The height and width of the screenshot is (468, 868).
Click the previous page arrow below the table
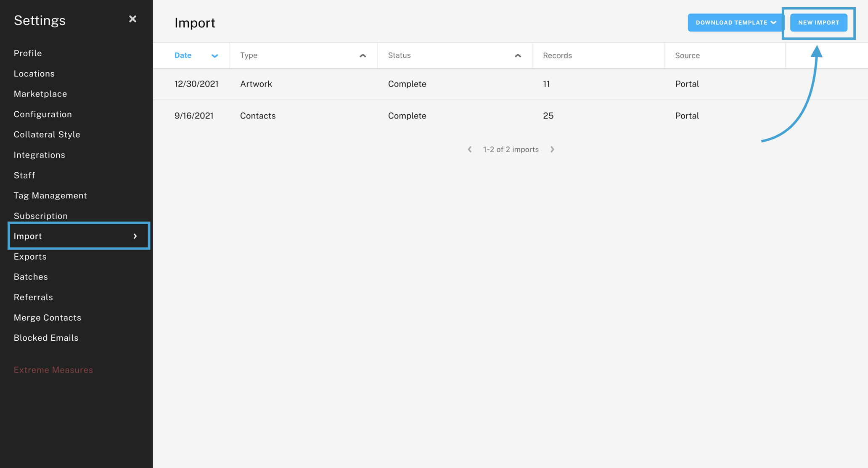(x=469, y=149)
